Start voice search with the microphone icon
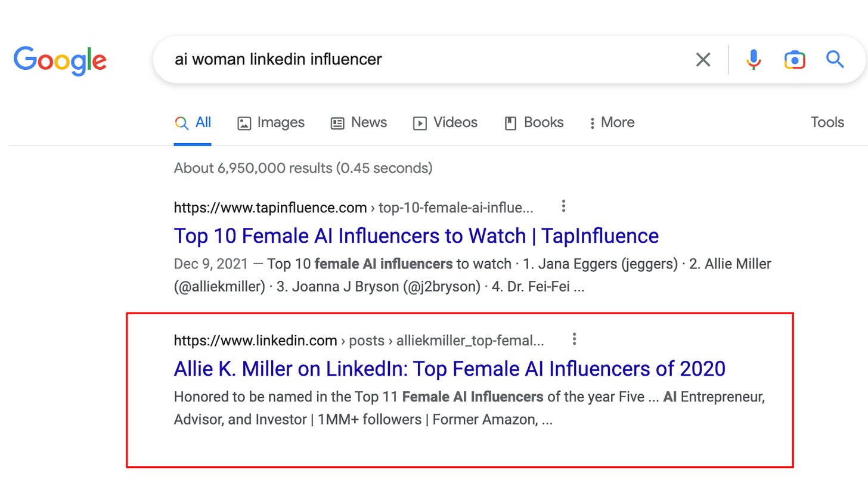 754,60
